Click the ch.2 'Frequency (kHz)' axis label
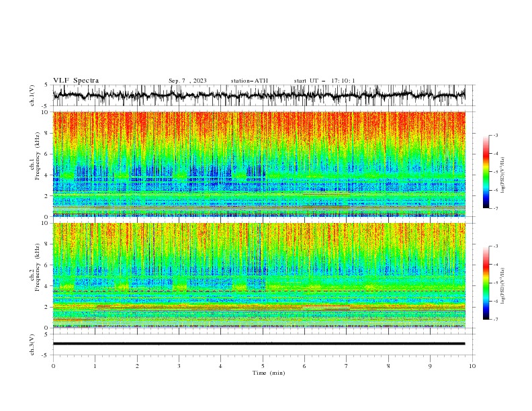Viewport: 532px width, 411px height. click(x=37, y=267)
